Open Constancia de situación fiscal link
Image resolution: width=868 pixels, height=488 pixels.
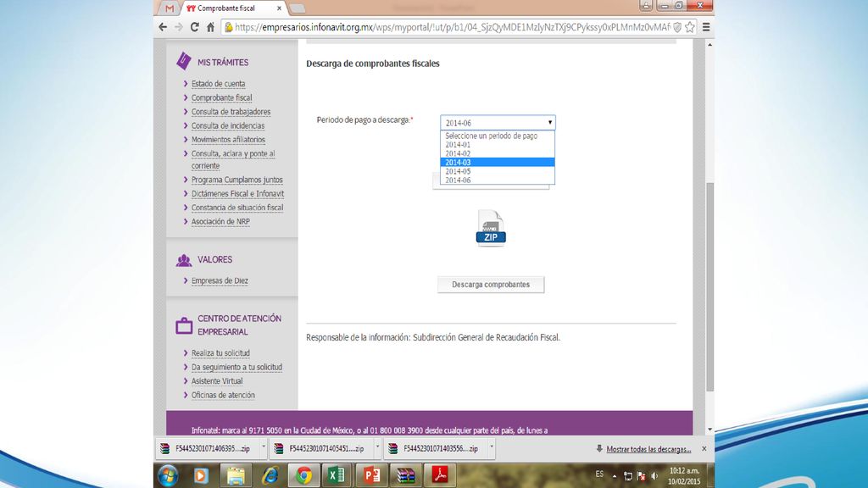click(x=237, y=208)
